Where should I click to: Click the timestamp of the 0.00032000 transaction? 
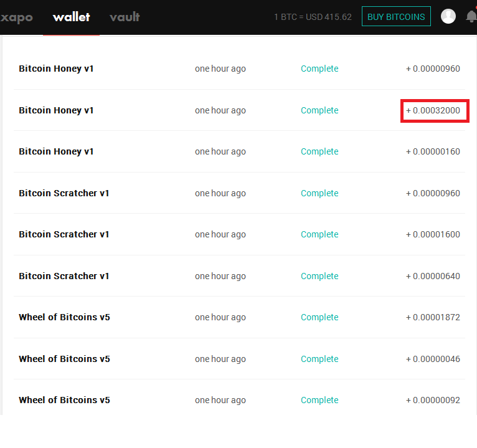click(x=220, y=110)
